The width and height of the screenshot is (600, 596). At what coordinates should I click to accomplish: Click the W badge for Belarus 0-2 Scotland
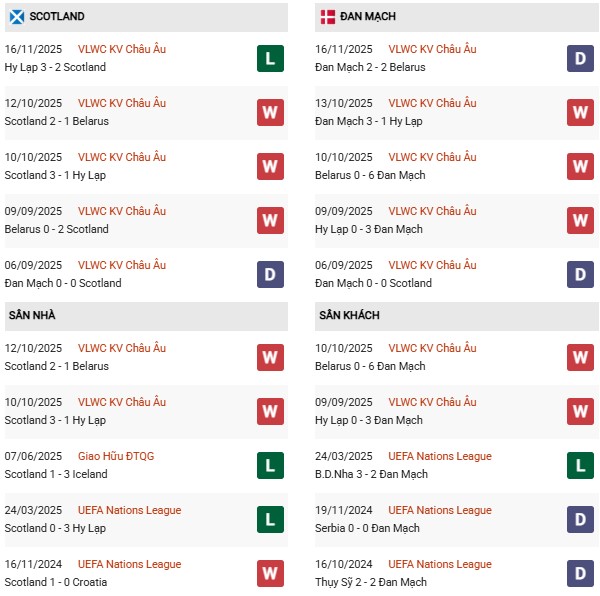tap(270, 220)
